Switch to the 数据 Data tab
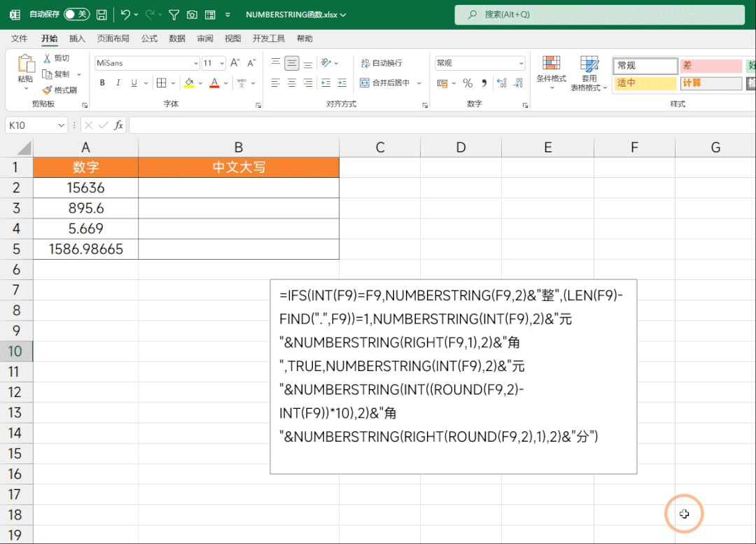This screenshot has width=756, height=544. 177,39
